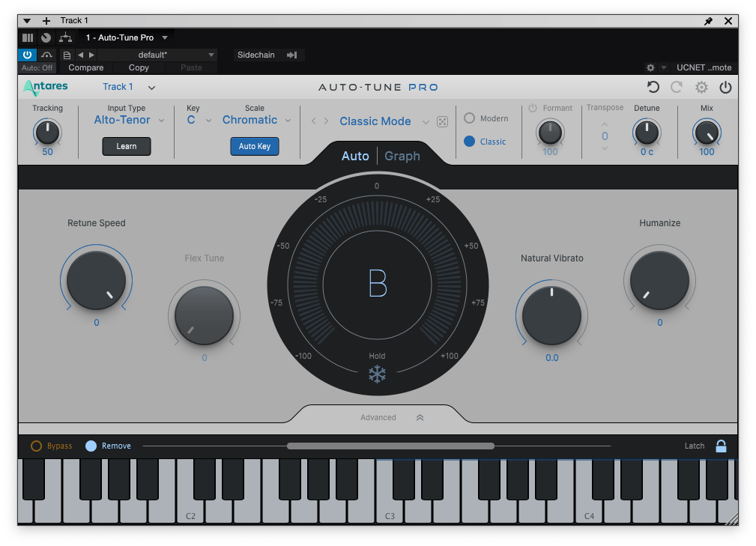756x546 pixels.
Task: Open the mixer bars icon in host header
Action: click(28, 37)
